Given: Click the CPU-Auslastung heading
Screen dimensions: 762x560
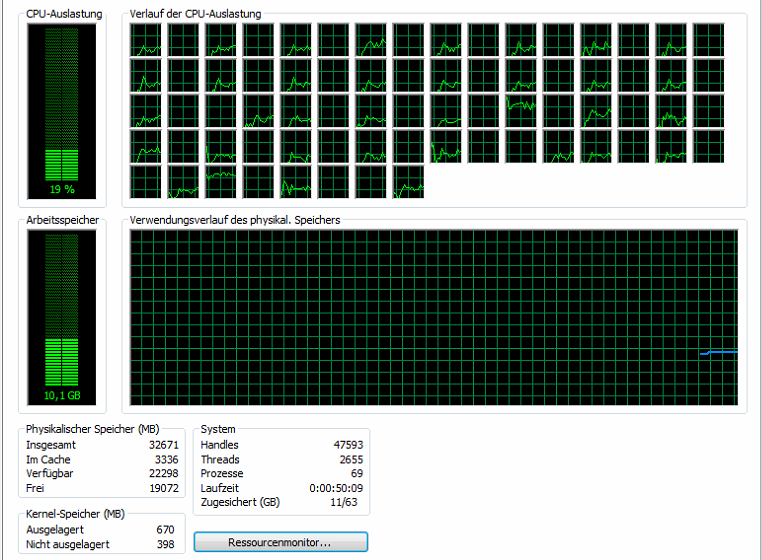Looking at the screenshot, I should click(x=64, y=14).
